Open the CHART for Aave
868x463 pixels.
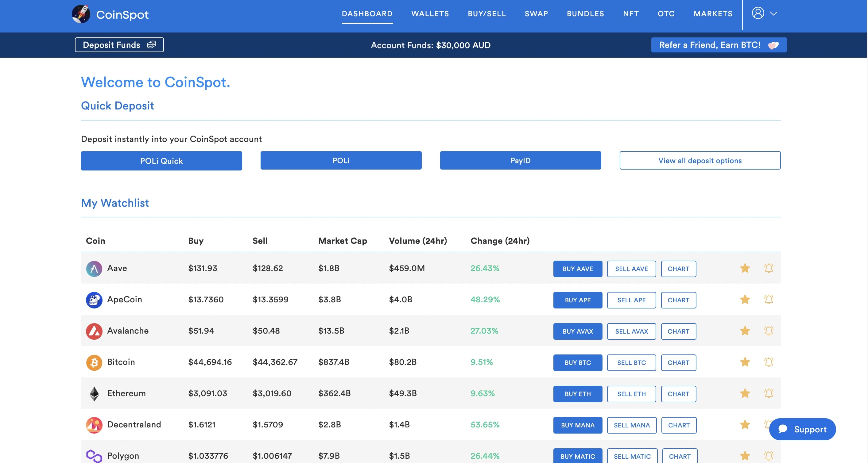tap(678, 269)
